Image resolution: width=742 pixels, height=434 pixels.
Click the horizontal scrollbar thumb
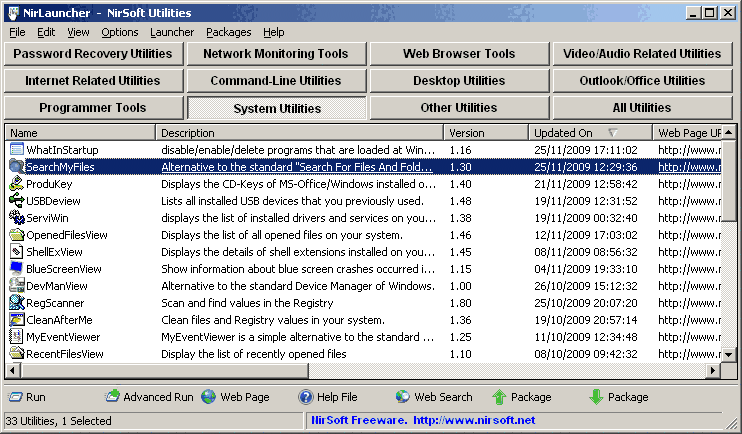[x=164, y=370]
